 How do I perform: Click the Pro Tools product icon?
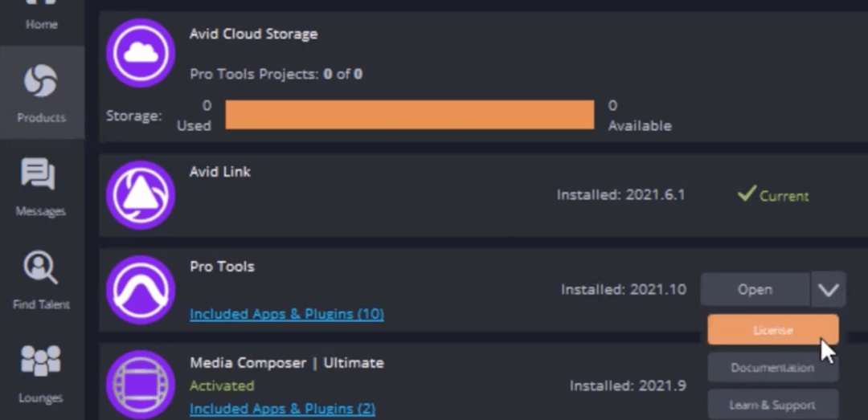click(x=141, y=290)
